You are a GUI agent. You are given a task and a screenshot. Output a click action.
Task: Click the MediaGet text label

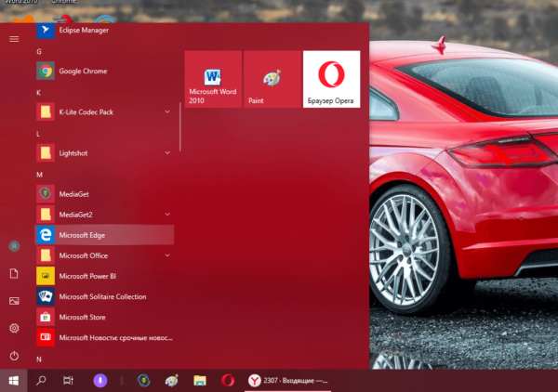click(x=73, y=194)
